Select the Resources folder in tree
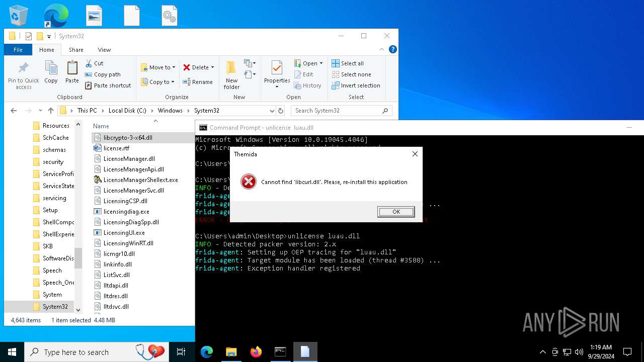 [x=56, y=126]
